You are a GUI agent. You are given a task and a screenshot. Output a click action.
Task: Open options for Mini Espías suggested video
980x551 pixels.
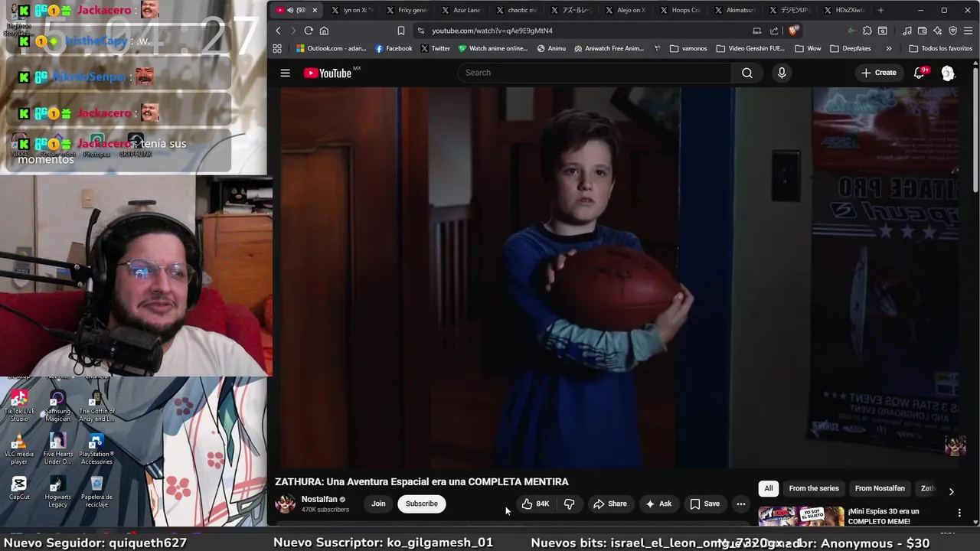[959, 512]
